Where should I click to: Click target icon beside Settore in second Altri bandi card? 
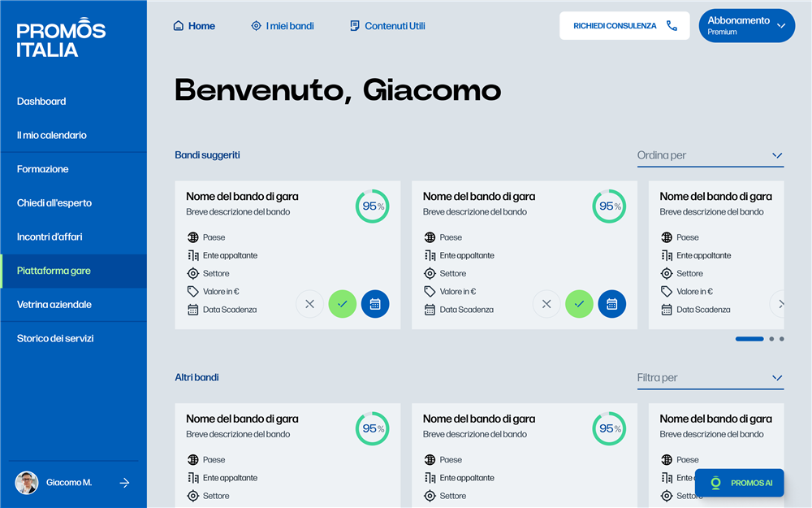click(430, 496)
